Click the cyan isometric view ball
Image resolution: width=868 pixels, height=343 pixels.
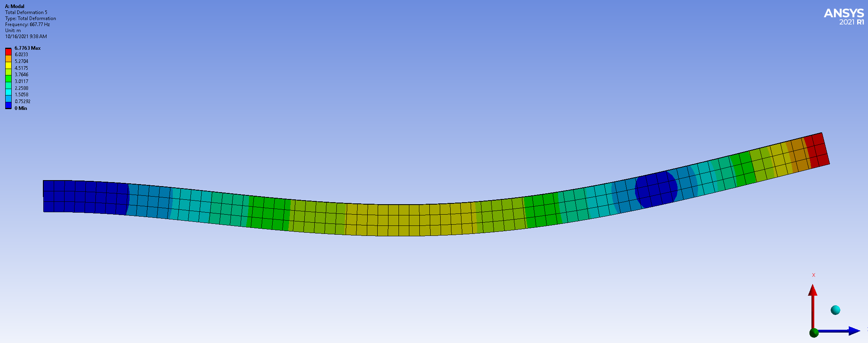[836, 310]
